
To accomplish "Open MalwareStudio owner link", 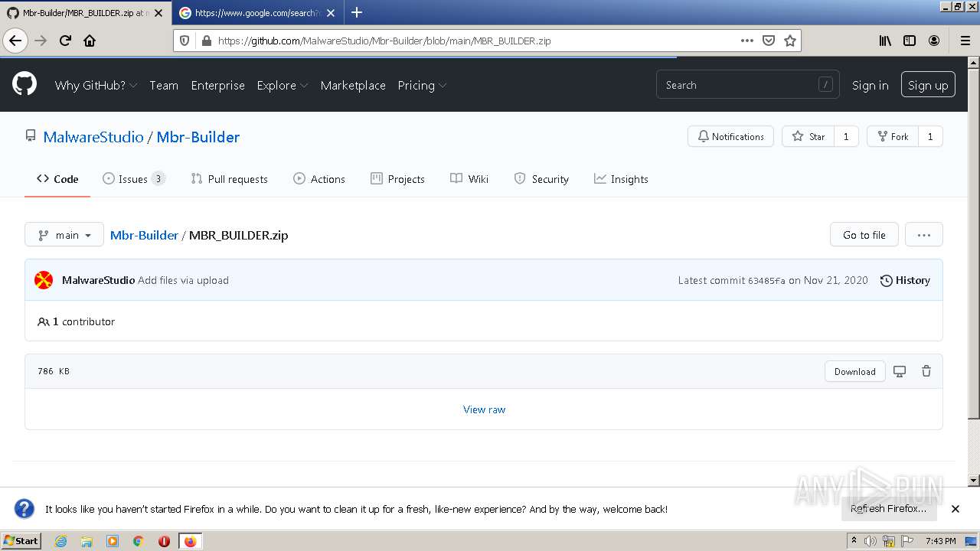I will (93, 137).
